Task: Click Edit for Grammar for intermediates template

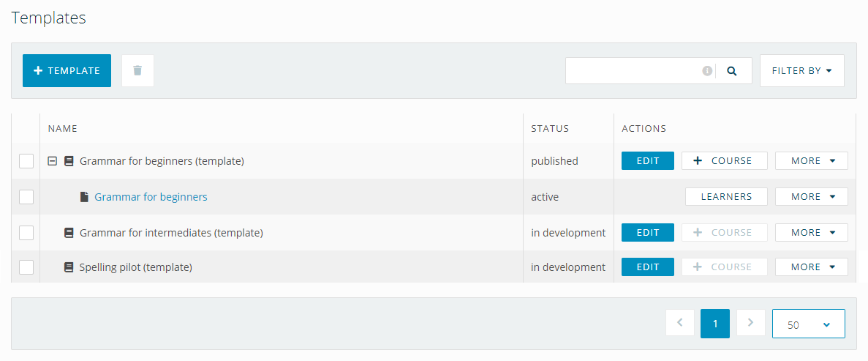Action: coord(647,233)
